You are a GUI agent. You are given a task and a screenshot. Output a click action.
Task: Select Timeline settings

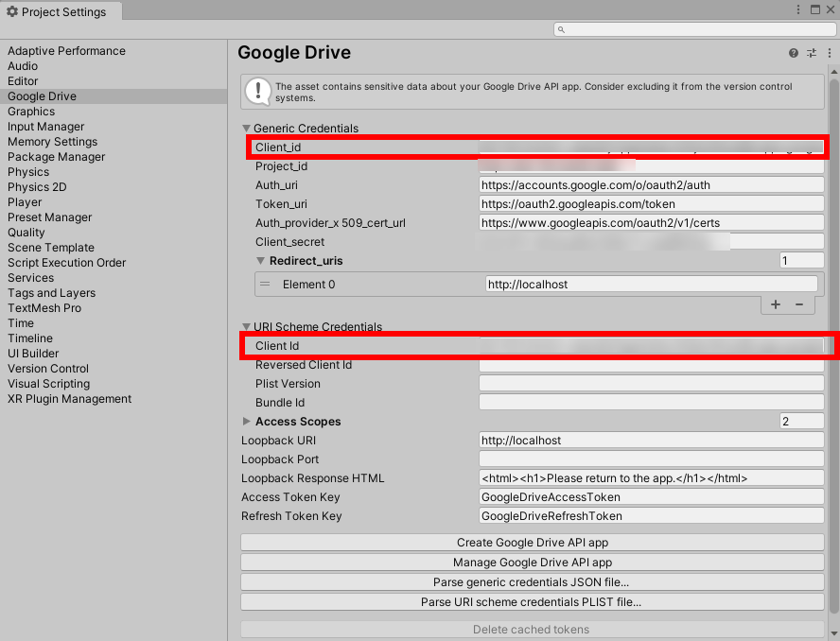(30, 338)
